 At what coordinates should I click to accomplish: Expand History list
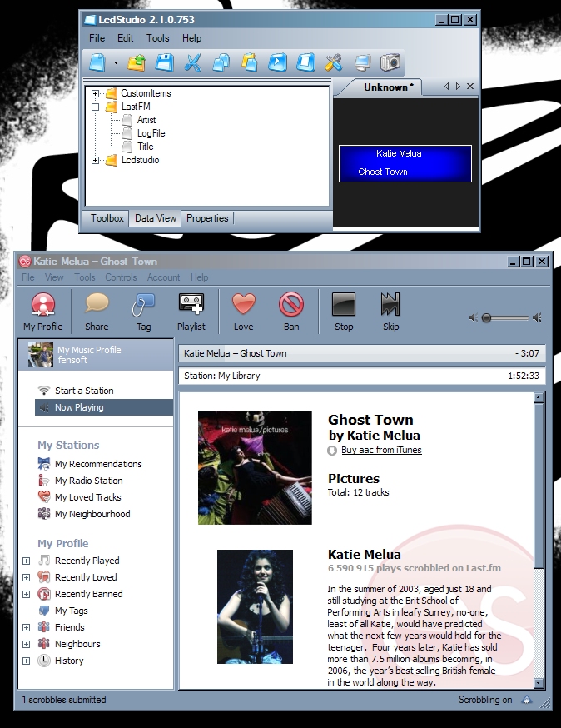pyautogui.click(x=27, y=661)
